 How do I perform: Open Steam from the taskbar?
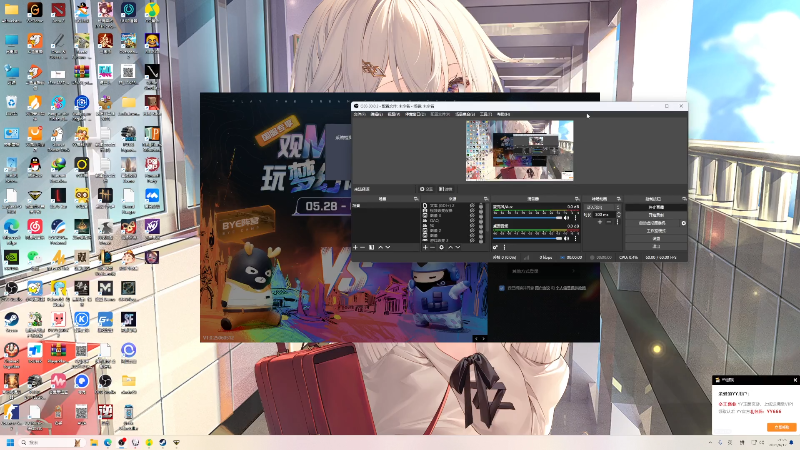(162, 442)
